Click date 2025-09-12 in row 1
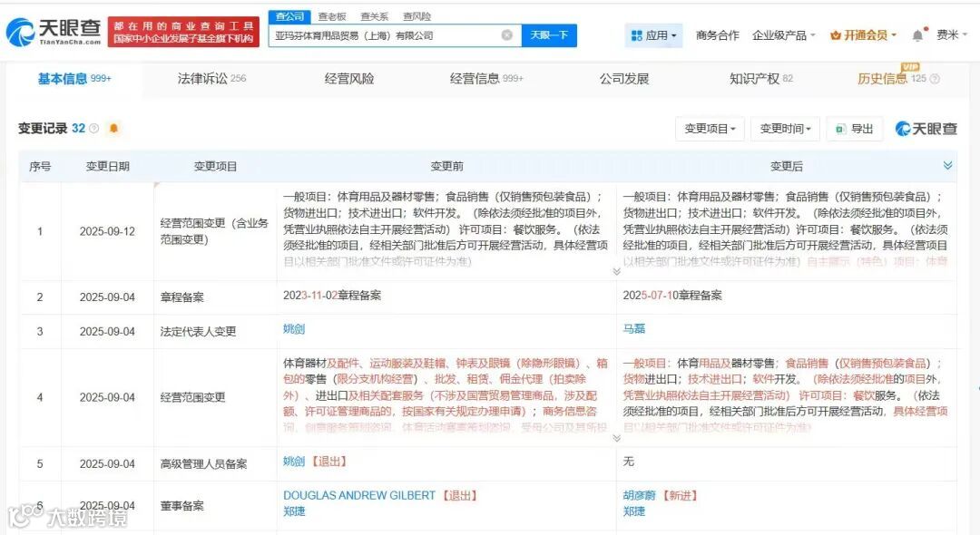The image size is (980, 535). (x=107, y=231)
